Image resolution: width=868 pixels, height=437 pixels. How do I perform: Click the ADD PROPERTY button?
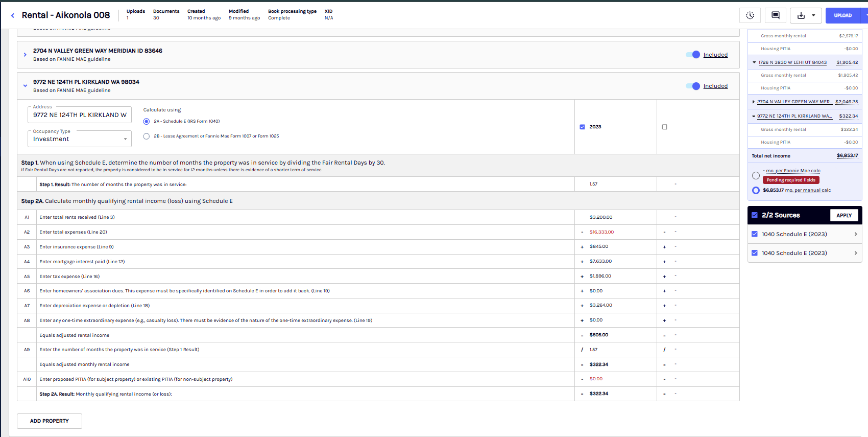[50, 421]
